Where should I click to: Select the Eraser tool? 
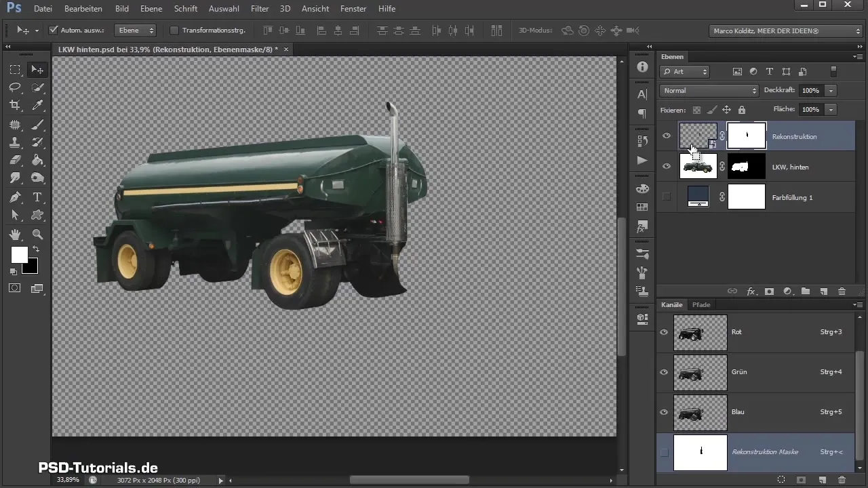(15, 160)
